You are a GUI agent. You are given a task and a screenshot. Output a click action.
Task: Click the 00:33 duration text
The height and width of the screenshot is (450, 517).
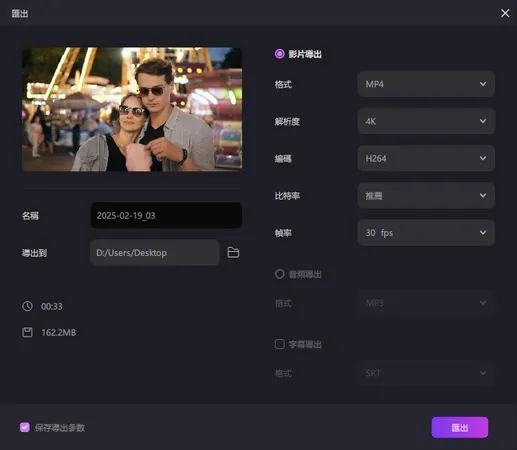click(x=52, y=306)
